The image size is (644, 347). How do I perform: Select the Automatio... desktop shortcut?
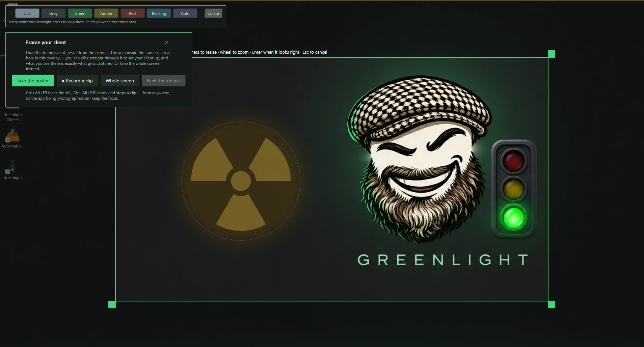click(x=12, y=138)
